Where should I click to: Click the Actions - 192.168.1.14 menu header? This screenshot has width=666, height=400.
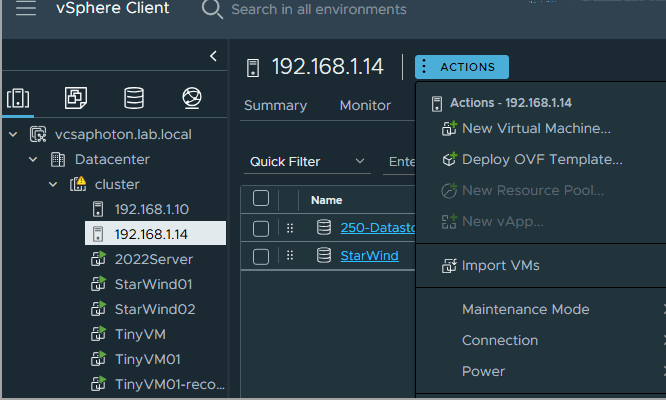coord(511,103)
